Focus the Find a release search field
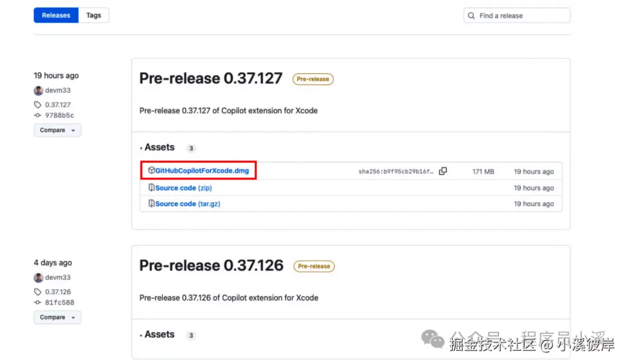626x364 pixels. point(516,16)
